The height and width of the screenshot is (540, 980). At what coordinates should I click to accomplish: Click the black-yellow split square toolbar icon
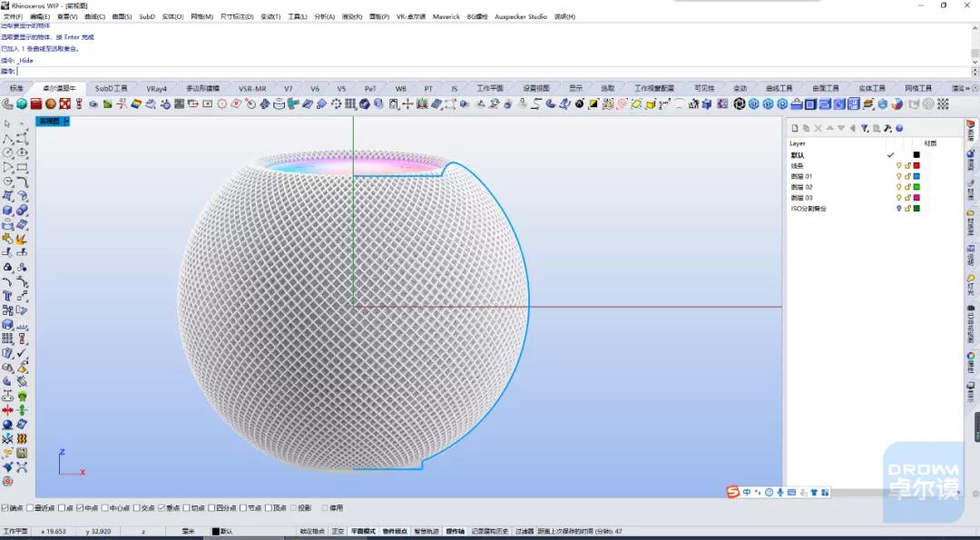(593, 103)
